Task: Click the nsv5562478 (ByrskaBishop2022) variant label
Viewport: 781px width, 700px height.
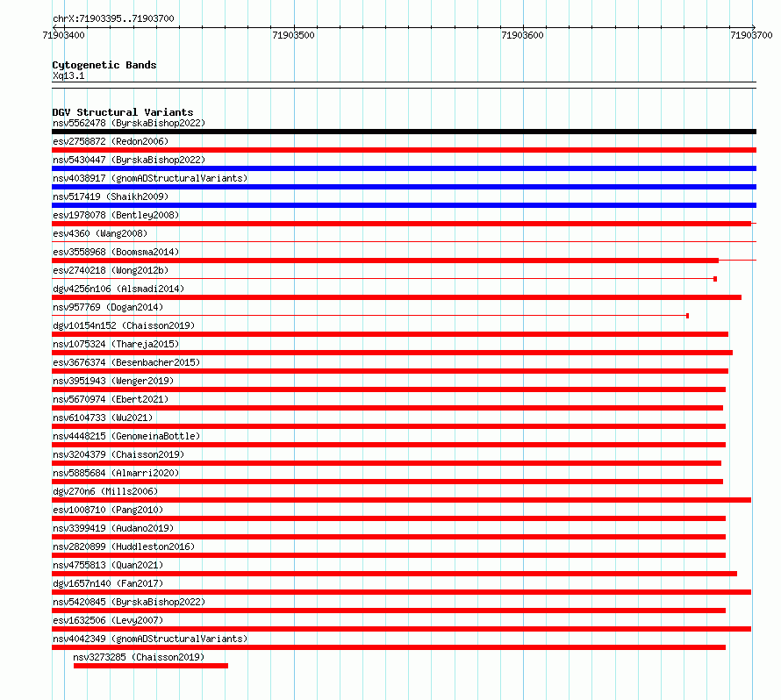Action: pos(129,123)
